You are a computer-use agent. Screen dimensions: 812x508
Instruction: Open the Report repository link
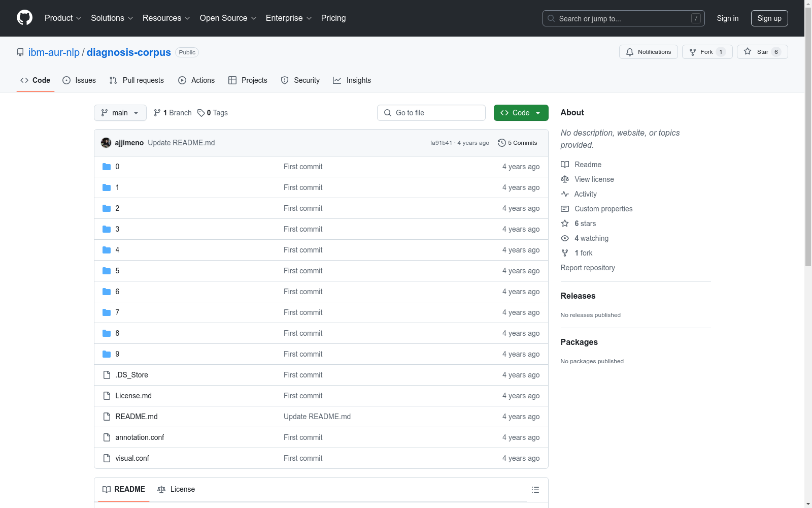[588, 268]
